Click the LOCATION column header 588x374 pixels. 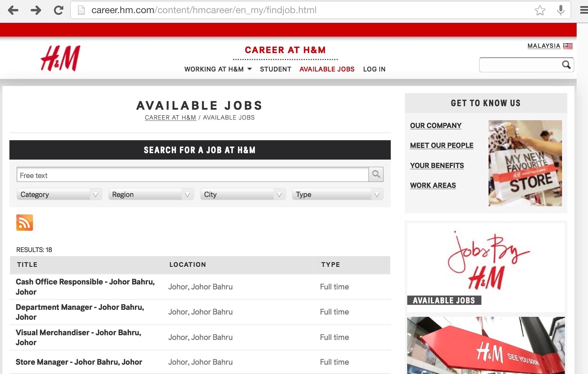pyautogui.click(x=188, y=265)
